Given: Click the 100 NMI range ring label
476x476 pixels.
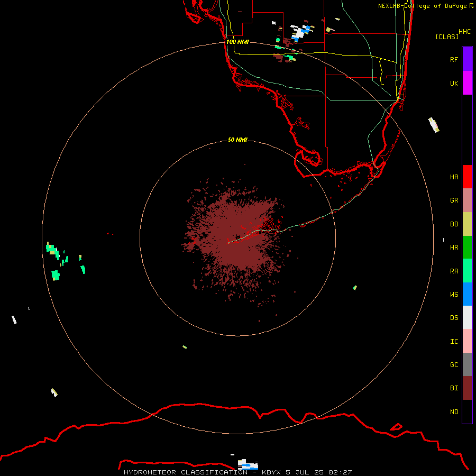Looking at the screenshot, I should coord(237,42).
